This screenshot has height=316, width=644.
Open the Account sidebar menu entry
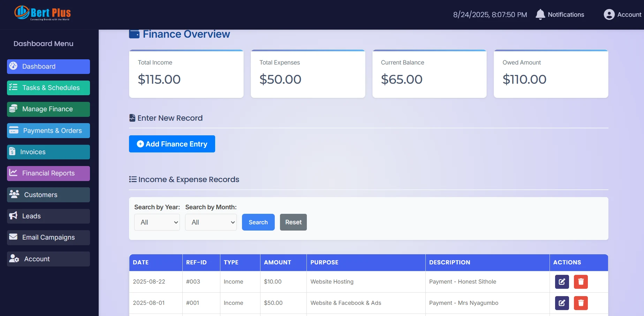coord(36,259)
